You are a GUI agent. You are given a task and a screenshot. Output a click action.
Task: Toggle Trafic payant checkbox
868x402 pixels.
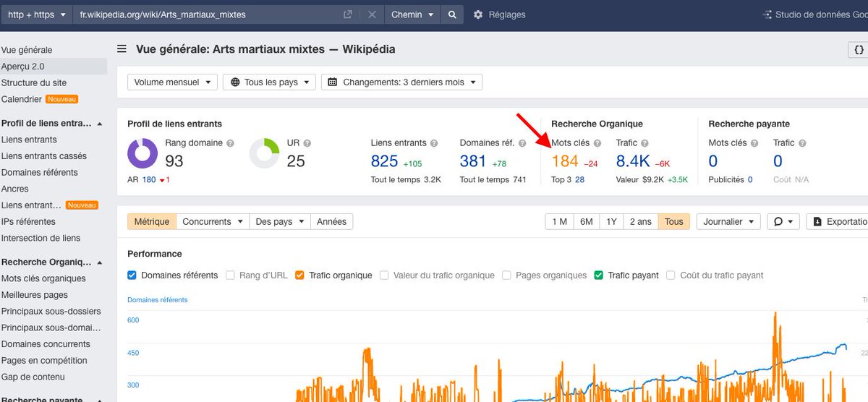click(598, 275)
